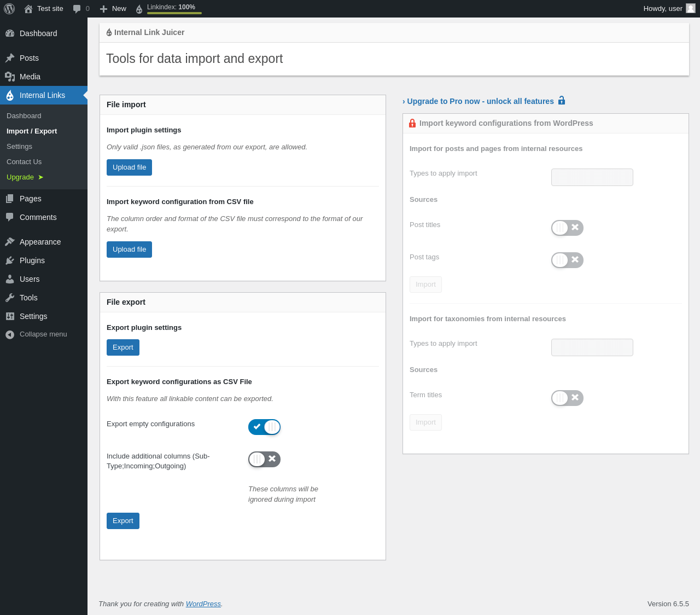Screen dimensions: 700x615
Task: Enable the Include additional columns toggle
Action: click(264, 460)
